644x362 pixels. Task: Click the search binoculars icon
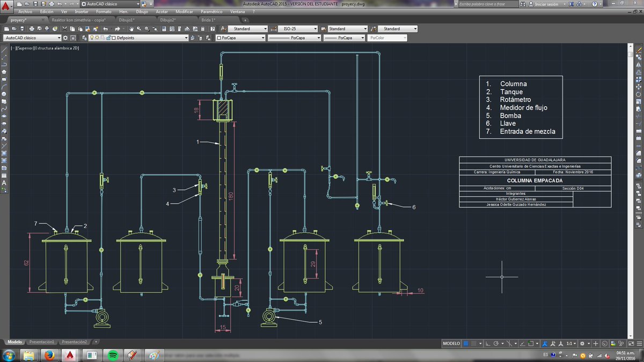(522, 4)
